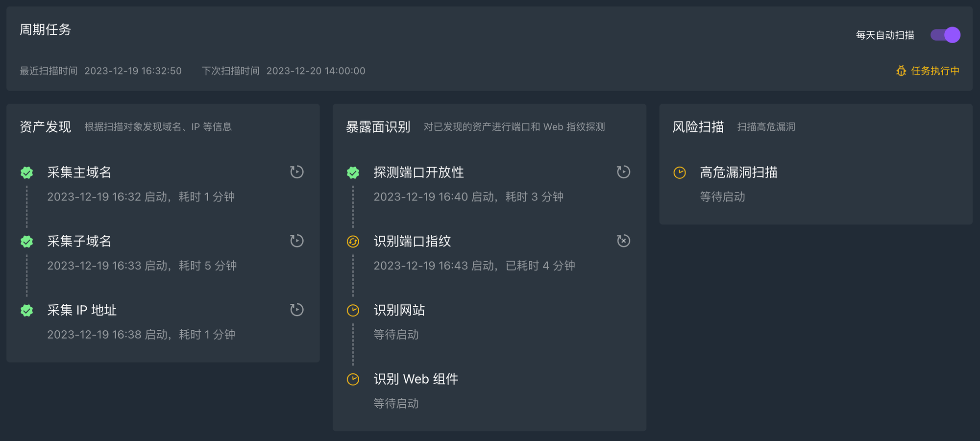Click the 资产发现 section heading

[x=46, y=127]
